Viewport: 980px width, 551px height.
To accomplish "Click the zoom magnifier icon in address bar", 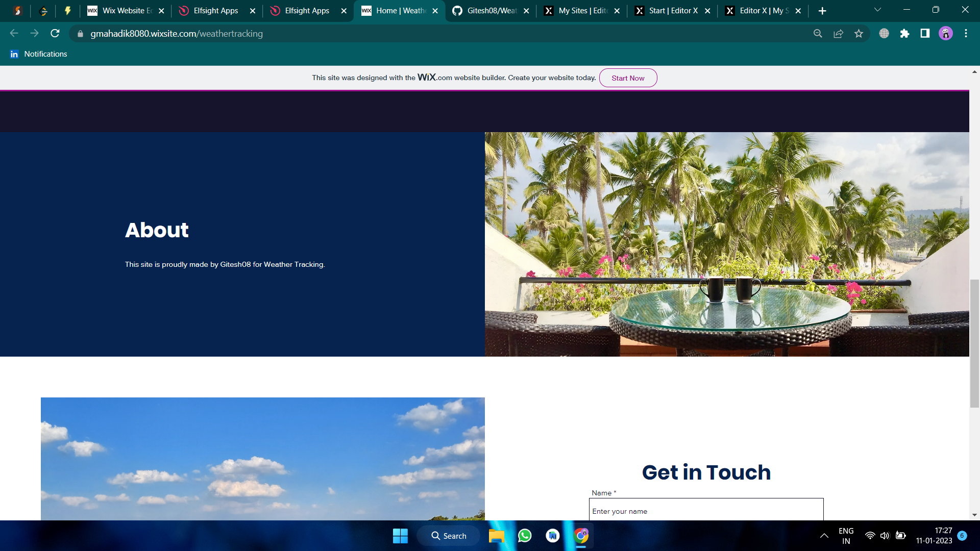I will pos(818,34).
